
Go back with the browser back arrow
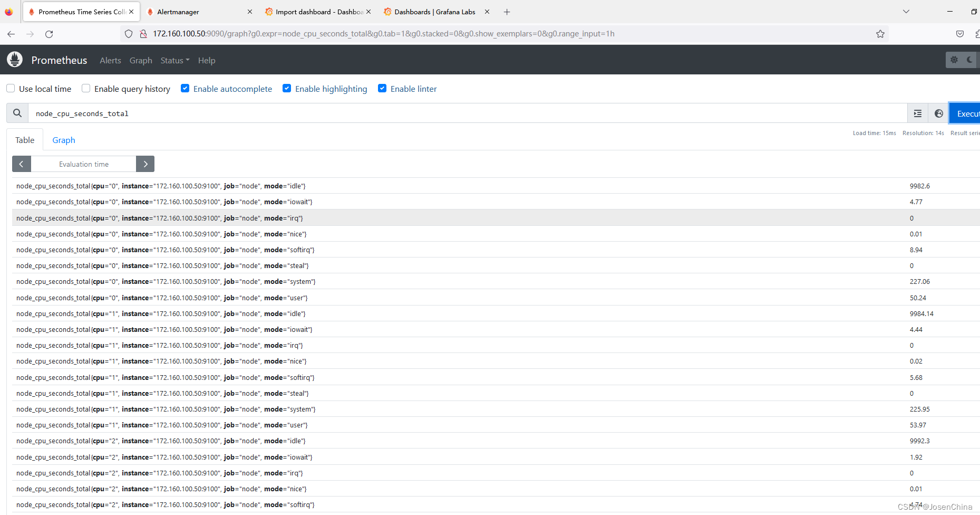tap(11, 34)
